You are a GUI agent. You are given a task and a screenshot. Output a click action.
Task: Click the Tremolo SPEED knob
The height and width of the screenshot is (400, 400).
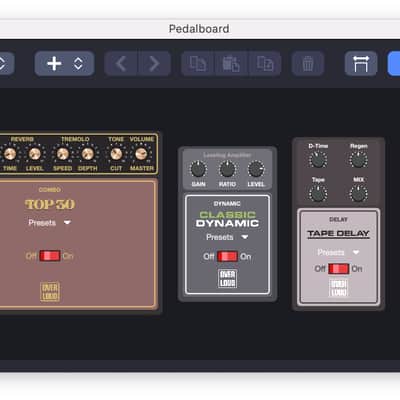[x=62, y=154]
